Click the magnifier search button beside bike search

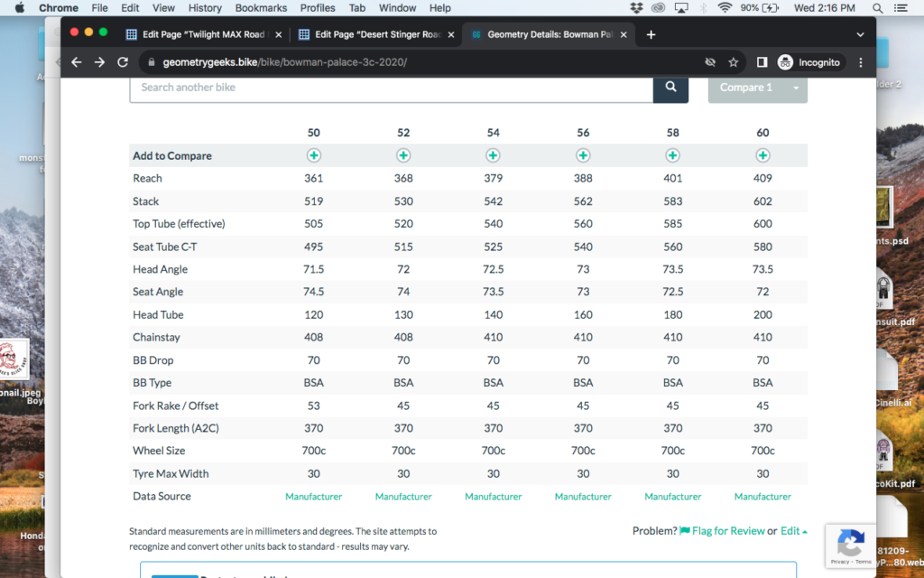click(670, 88)
